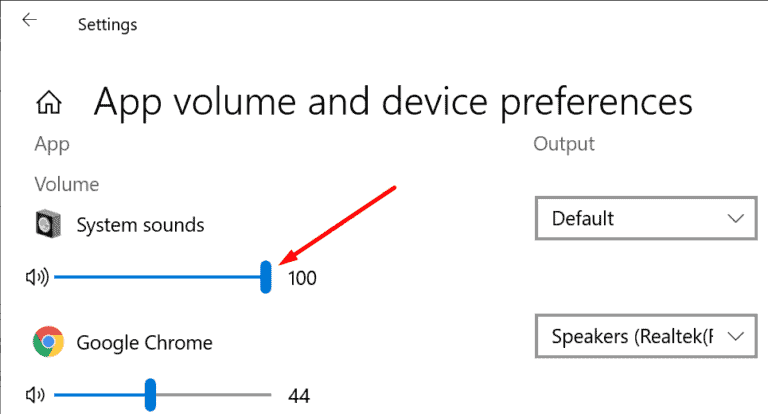Click the Settings window title text

point(107,24)
